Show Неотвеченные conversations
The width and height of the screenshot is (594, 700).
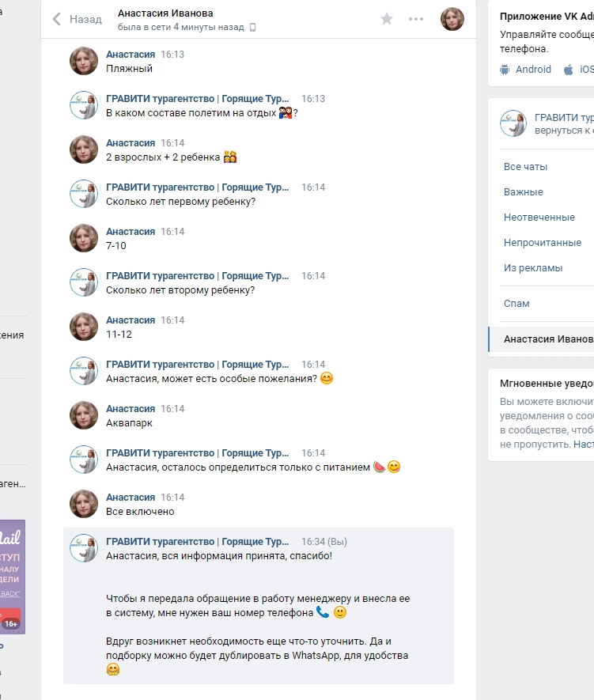pos(539,218)
